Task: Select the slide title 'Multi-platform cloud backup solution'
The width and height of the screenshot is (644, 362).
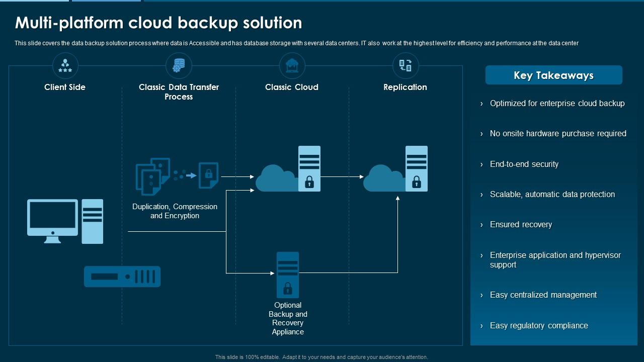Action: click(x=158, y=23)
